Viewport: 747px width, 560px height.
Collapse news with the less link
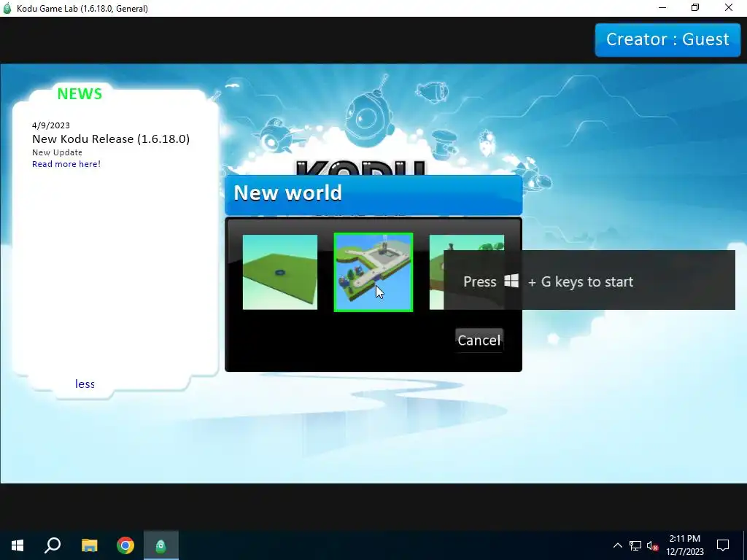click(x=85, y=384)
